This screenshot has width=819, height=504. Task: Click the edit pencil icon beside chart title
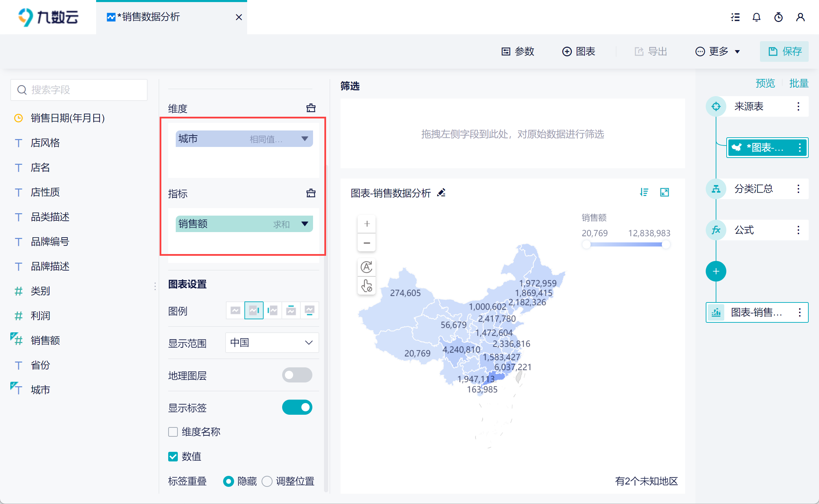pos(441,193)
